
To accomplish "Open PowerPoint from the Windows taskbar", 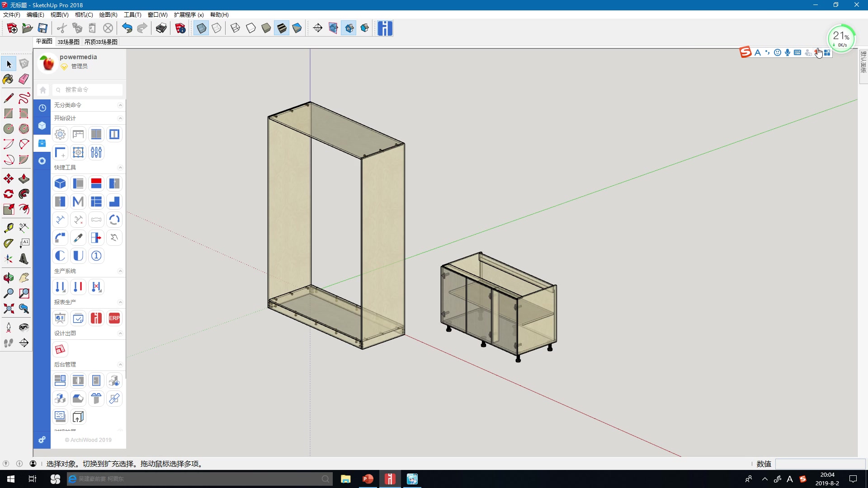I will tap(368, 479).
